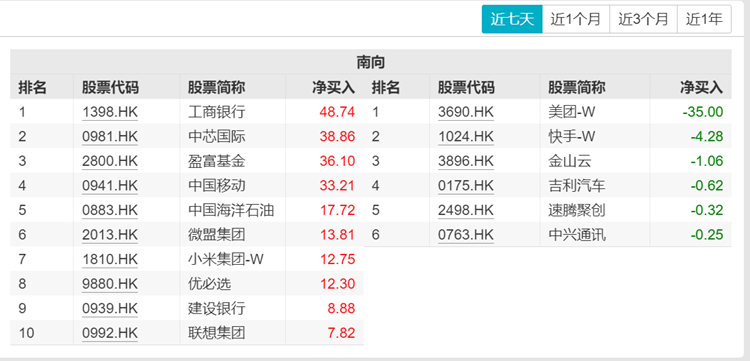This screenshot has width=750, height=361.
Task: Open stock code 3690.HK link
Action: (466, 112)
